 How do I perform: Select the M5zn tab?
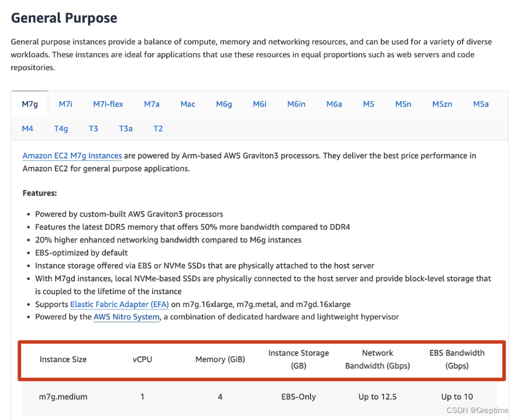pyautogui.click(x=442, y=104)
